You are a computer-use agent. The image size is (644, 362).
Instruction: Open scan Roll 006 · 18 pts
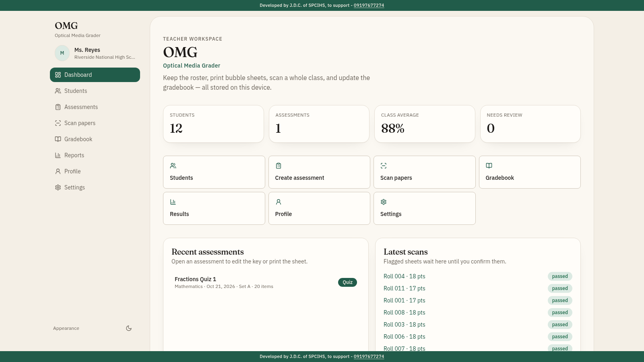[x=405, y=337]
